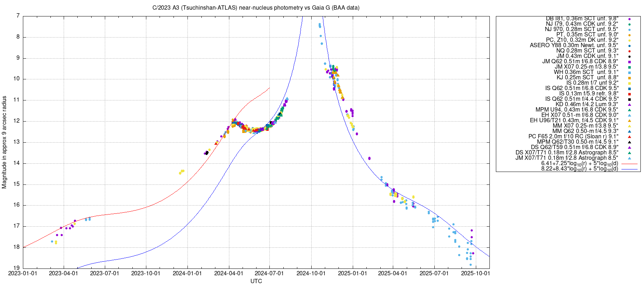Image resolution: width=644 pixels, height=286 pixels.
Task: Click the yellow triangle beside MM X07 0.25-m
Action: 629,126
